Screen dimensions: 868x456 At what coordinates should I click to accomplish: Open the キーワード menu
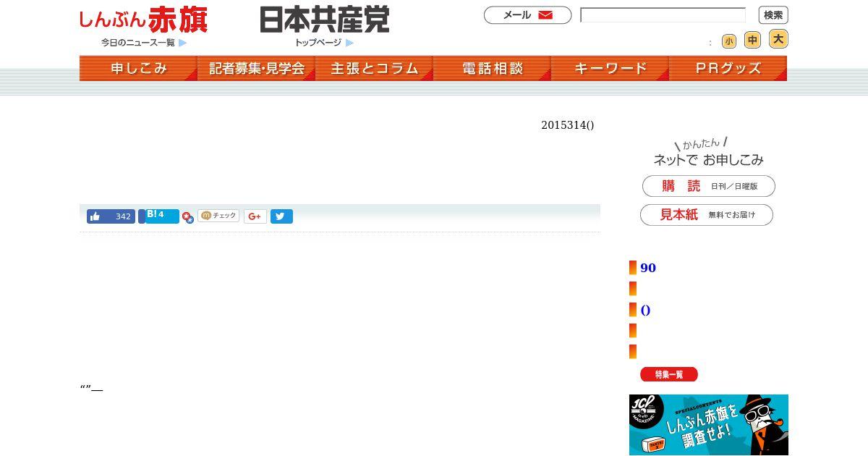click(610, 69)
